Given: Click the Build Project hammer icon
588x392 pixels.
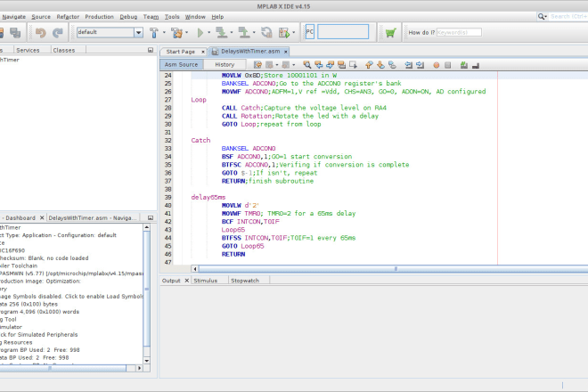Looking at the screenshot, I should point(154,33).
